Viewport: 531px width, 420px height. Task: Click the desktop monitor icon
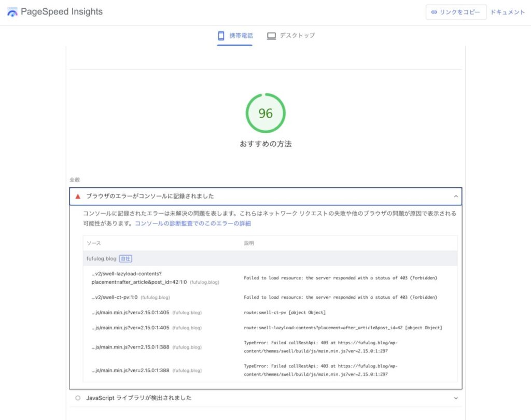[x=271, y=35]
